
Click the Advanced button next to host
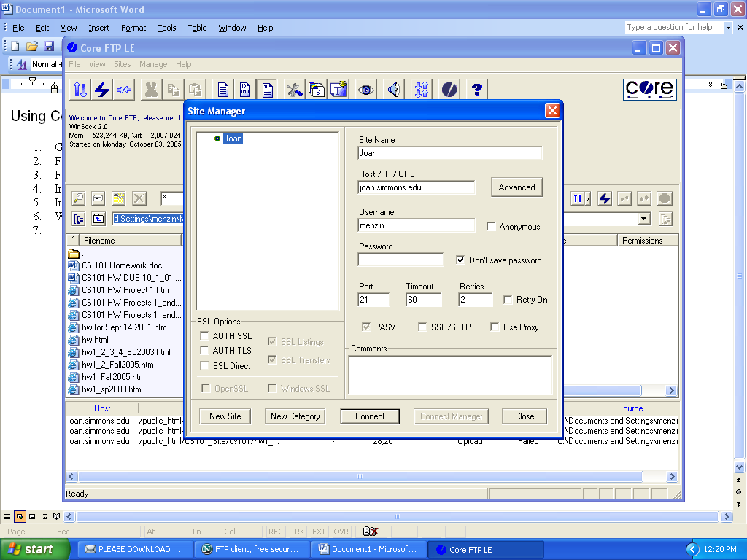tap(516, 187)
